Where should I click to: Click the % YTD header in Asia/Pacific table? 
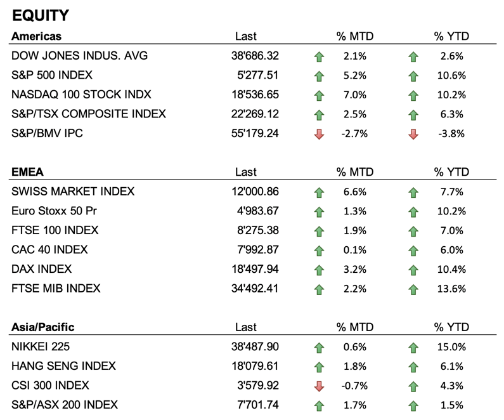[x=451, y=327]
